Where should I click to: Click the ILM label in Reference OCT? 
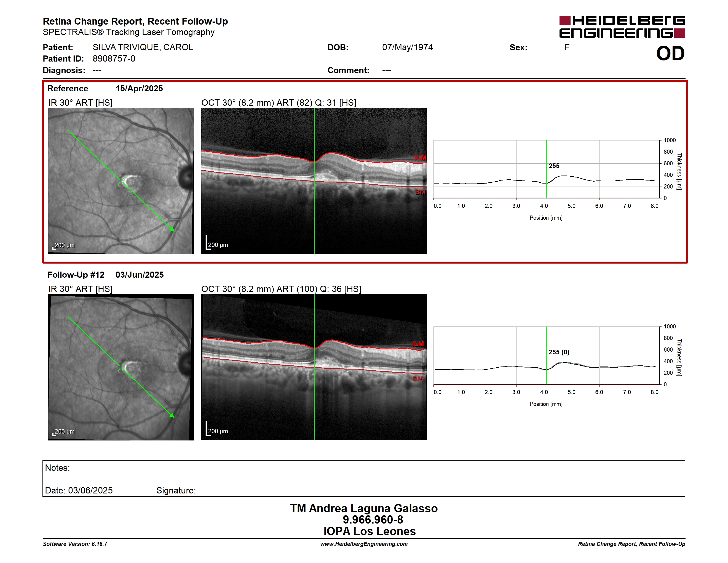pyautogui.click(x=421, y=157)
